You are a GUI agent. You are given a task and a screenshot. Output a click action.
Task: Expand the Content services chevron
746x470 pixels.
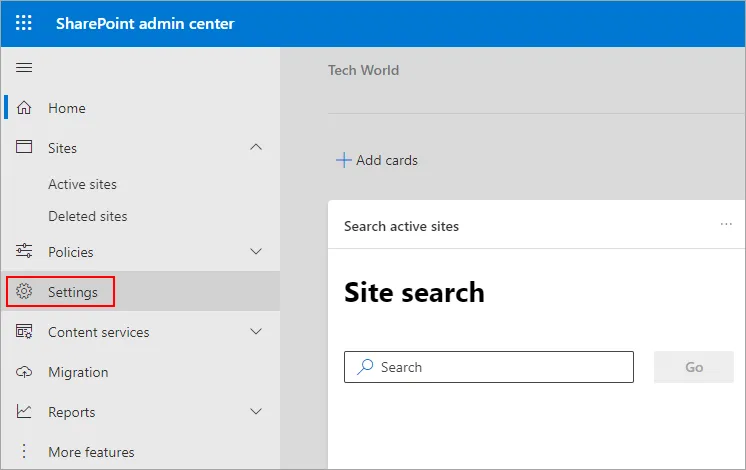click(256, 331)
